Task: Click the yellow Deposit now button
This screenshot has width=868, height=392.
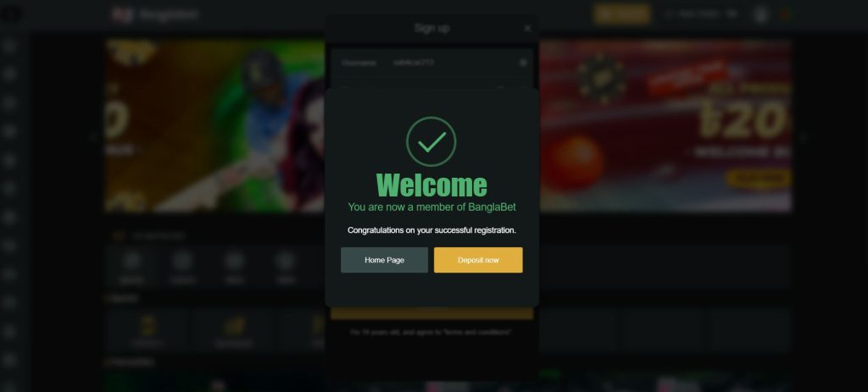Action: pos(478,260)
